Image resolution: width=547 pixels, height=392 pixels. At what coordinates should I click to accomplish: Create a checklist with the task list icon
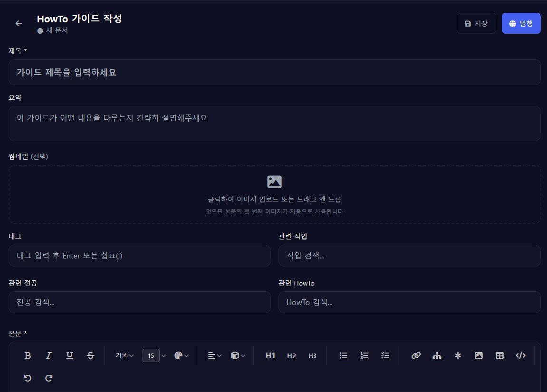tap(385, 355)
